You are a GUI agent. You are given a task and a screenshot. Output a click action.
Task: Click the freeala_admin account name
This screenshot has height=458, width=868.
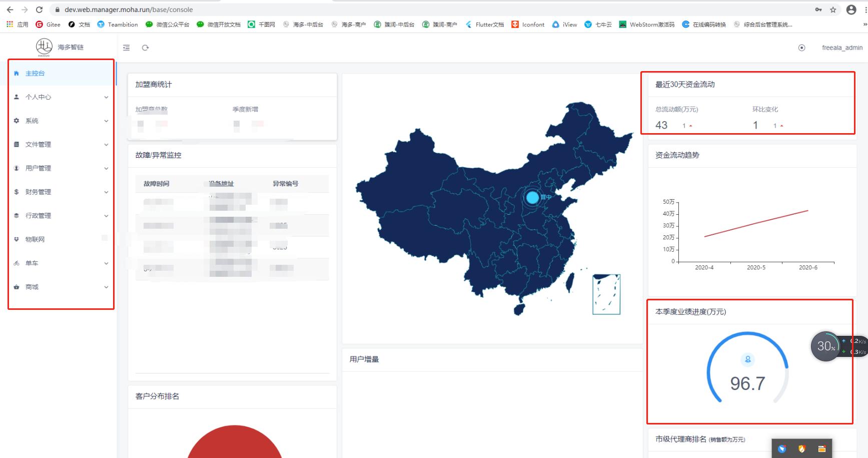(841, 48)
